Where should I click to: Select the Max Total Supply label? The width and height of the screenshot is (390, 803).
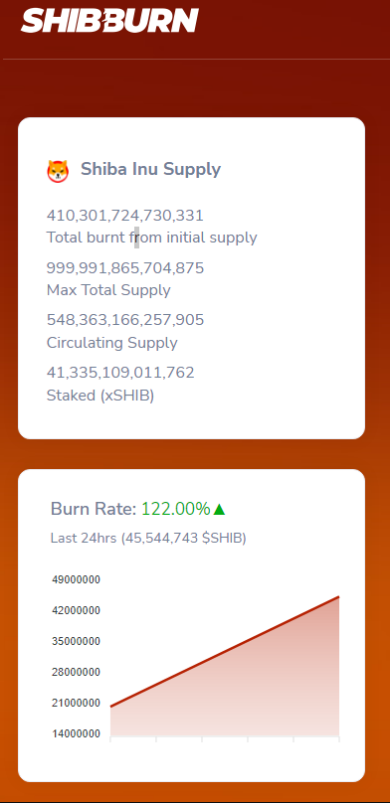109,290
